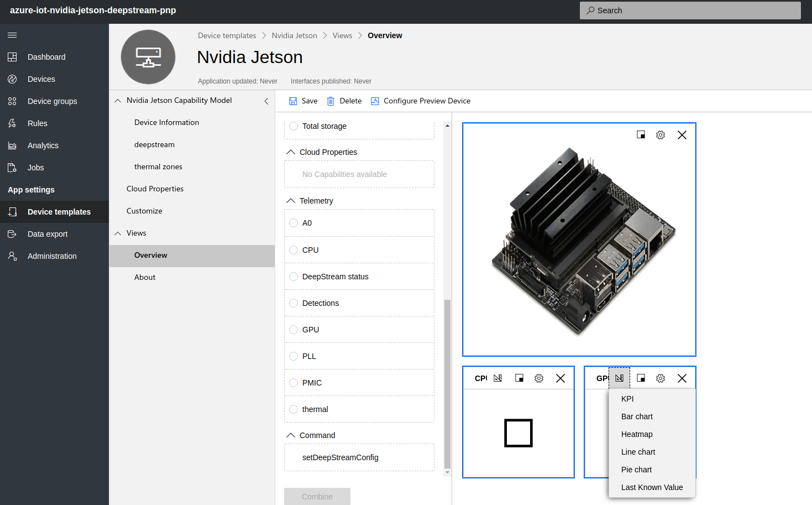Click the Save disk icon
812x505 pixels.
tap(293, 101)
